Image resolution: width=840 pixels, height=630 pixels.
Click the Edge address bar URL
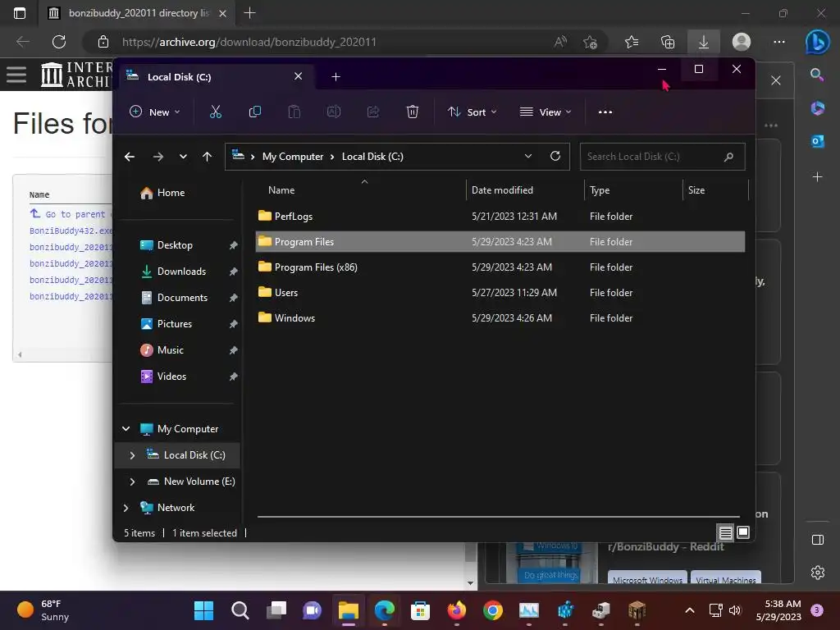[x=249, y=42]
